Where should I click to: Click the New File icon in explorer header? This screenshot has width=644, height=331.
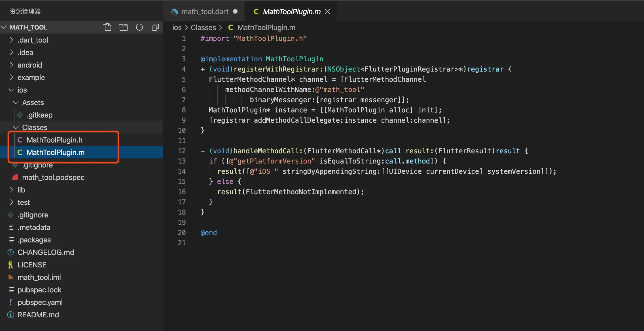pos(107,27)
